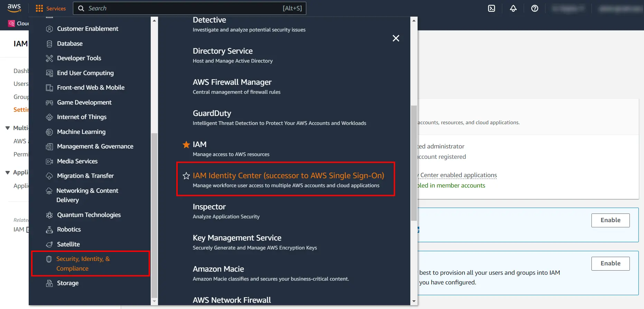This screenshot has width=644, height=309.
Task: Click the Machine Learning icon
Action: (49, 132)
